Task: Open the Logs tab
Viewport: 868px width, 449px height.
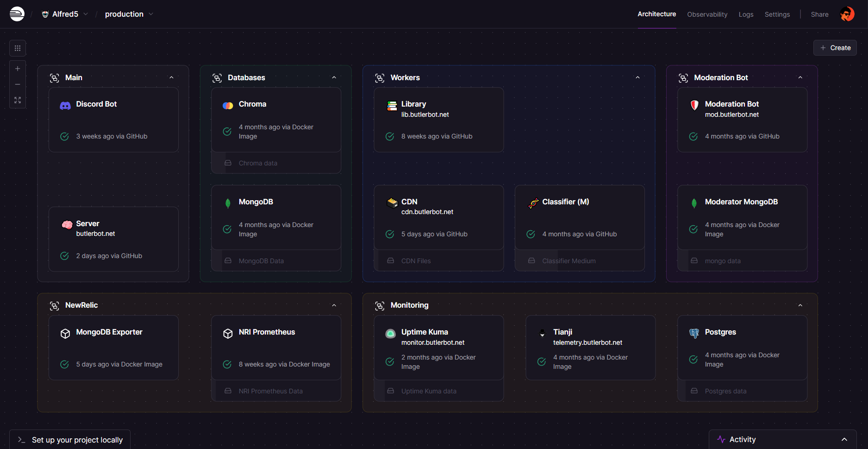Action: pos(746,14)
